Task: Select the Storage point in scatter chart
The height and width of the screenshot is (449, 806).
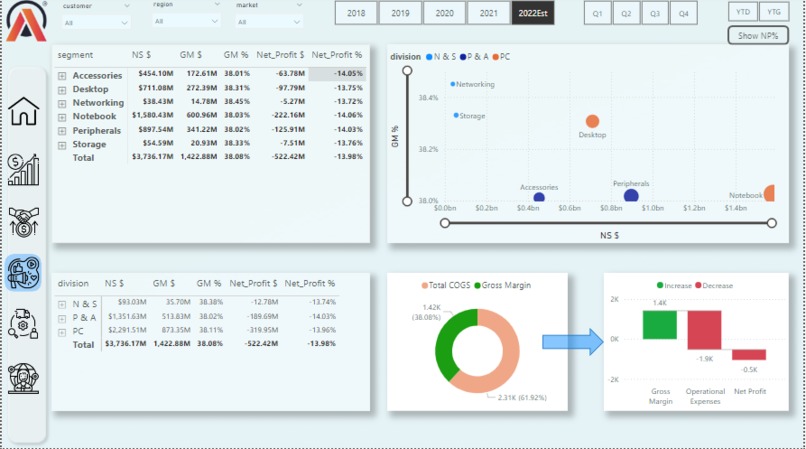Action: coord(456,116)
